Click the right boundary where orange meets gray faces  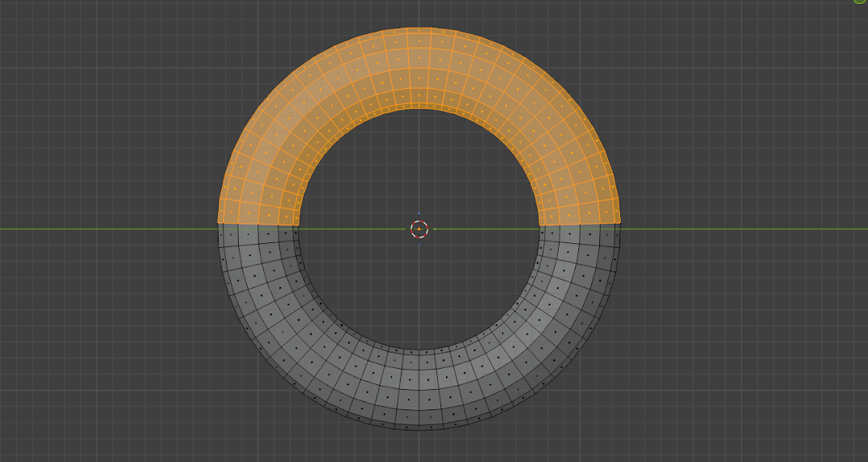[x=580, y=223]
